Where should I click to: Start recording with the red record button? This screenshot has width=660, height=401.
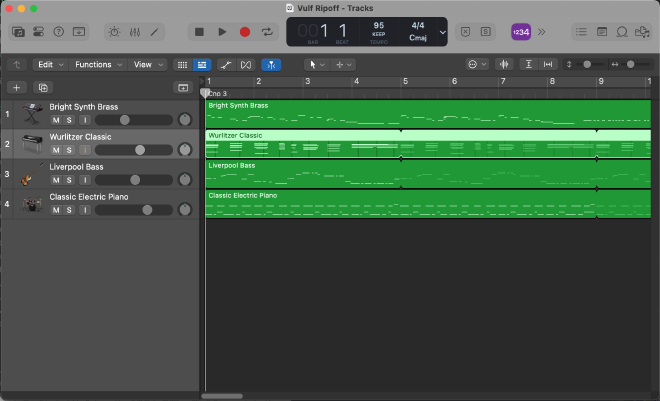click(245, 32)
